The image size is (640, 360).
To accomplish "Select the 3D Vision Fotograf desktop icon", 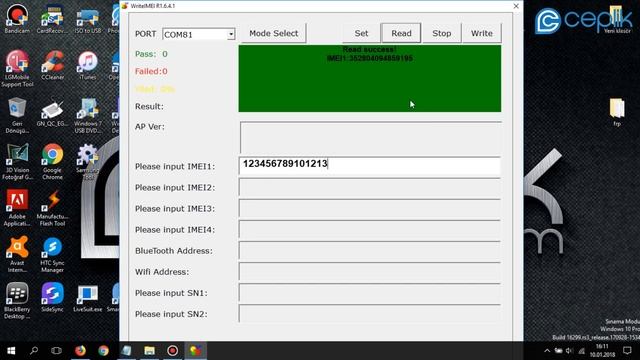I will click(17, 162).
